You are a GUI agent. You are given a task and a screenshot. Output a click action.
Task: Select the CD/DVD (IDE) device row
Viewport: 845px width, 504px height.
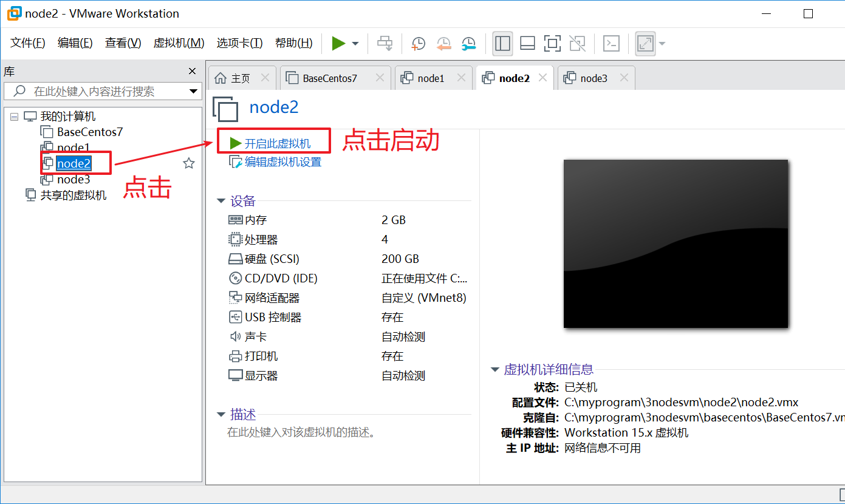(349, 278)
